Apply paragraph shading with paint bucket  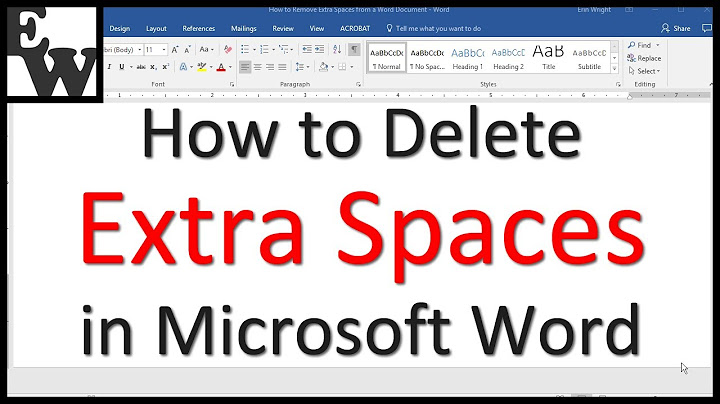(x=323, y=67)
